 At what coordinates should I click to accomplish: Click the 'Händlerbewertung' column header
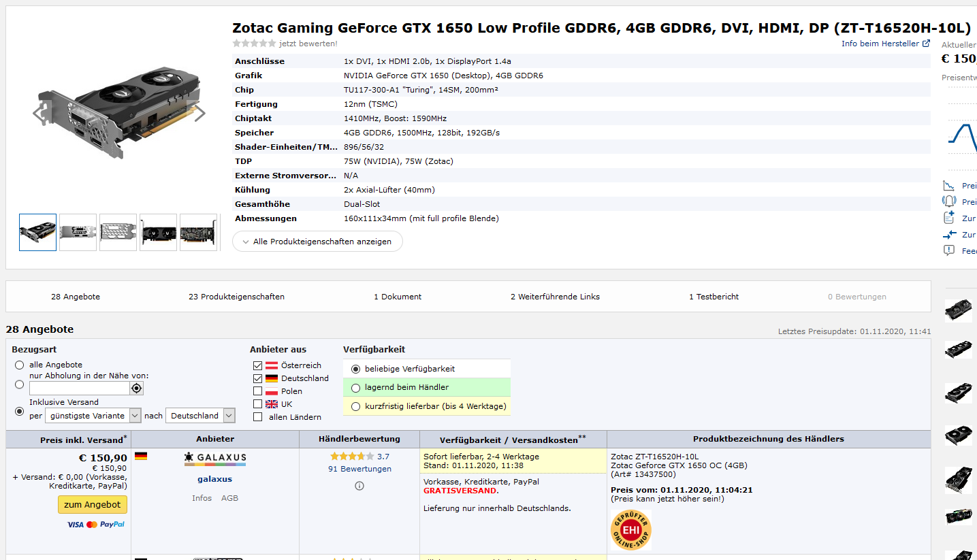tap(359, 439)
